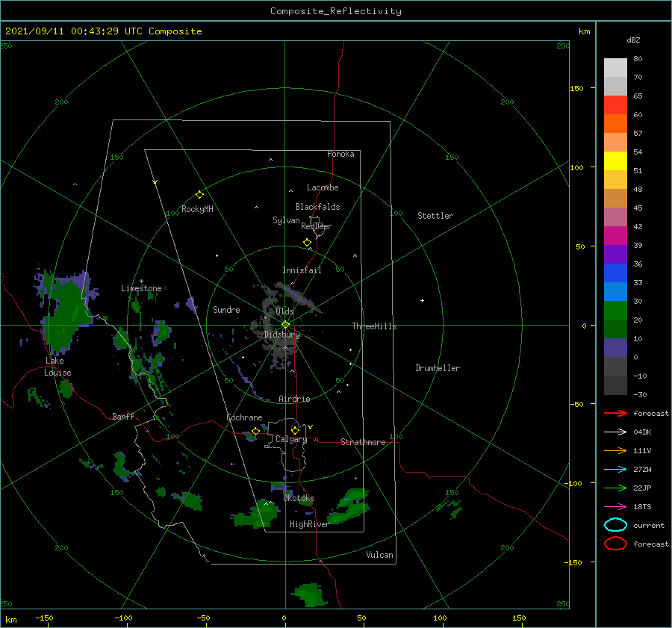Image resolution: width=672 pixels, height=628 pixels.
Task: Click the yellow diamond marker in Calgary
Action: [x=295, y=430]
